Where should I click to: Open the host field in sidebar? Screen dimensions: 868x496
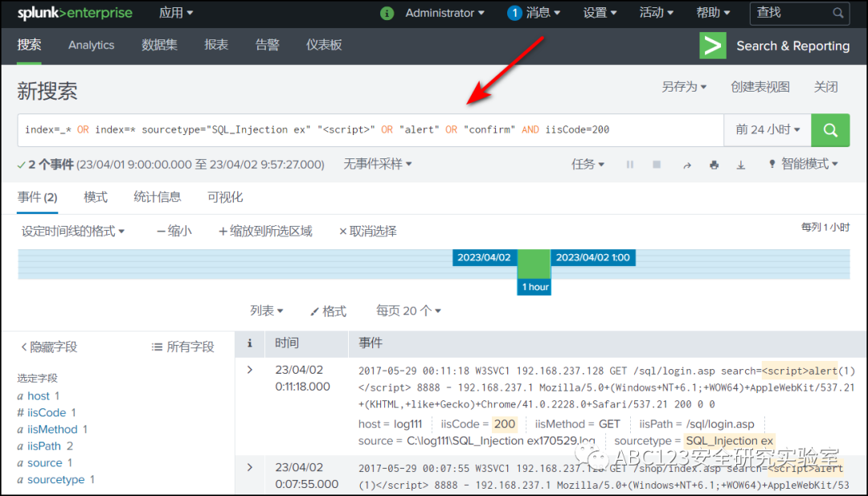coord(39,396)
